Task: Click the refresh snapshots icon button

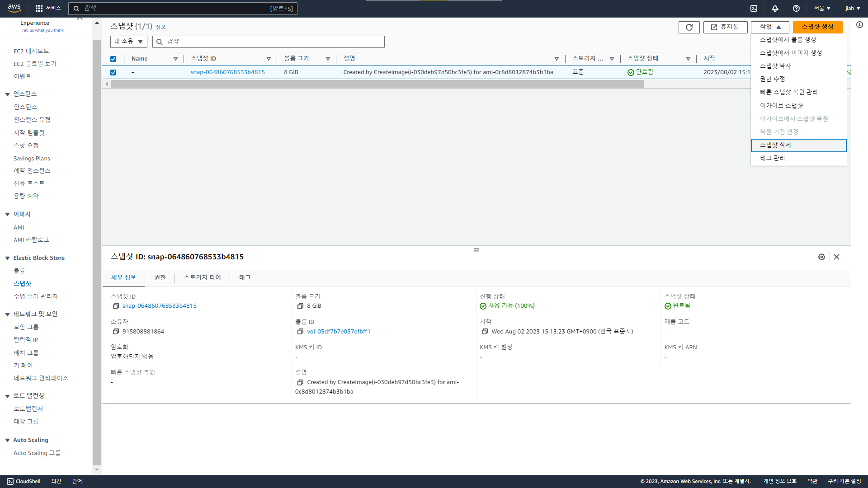Action: tap(689, 28)
